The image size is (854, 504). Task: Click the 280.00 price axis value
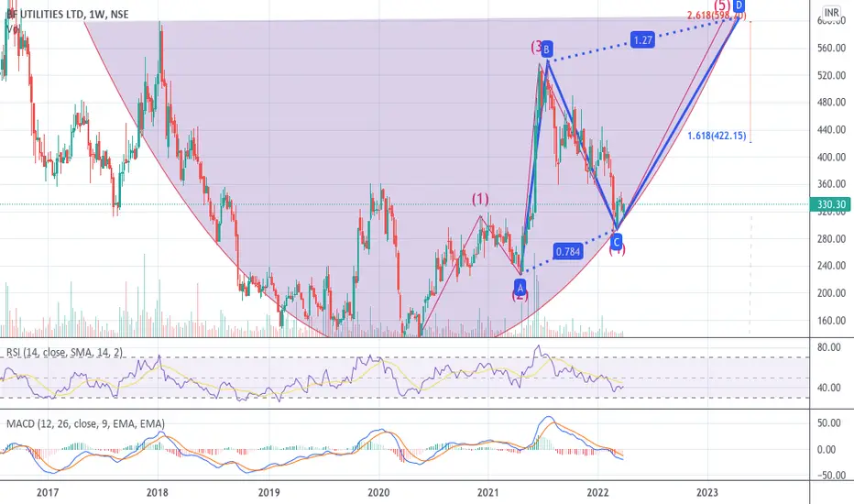[832, 238]
